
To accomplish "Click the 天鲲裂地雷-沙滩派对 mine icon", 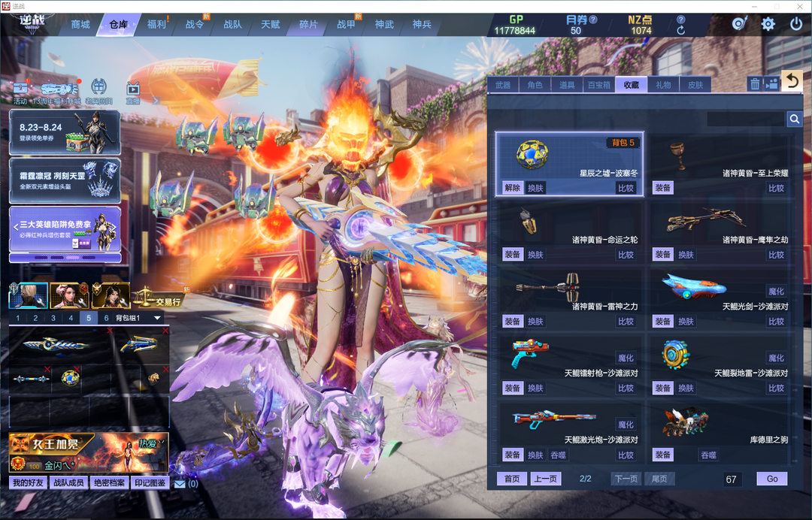I will click(676, 355).
